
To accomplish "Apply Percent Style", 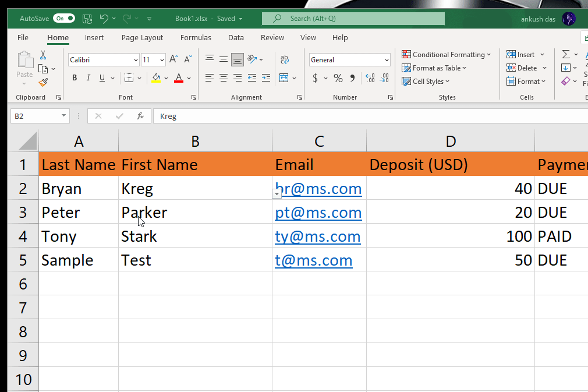I will point(338,78).
